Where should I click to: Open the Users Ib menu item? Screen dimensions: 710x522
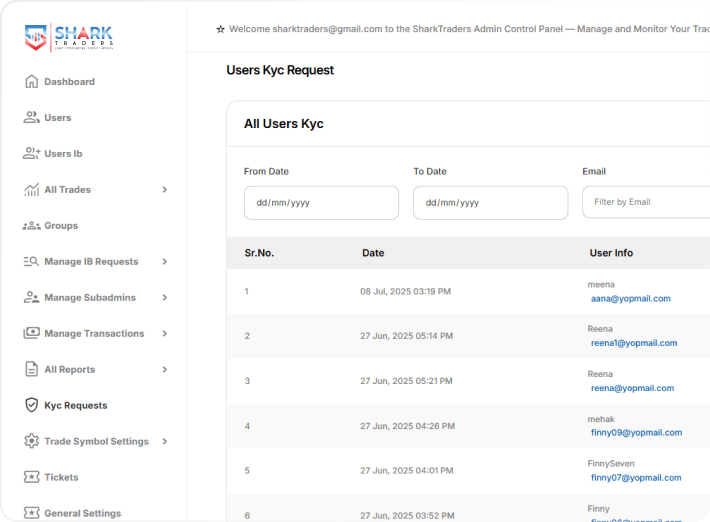63,153
